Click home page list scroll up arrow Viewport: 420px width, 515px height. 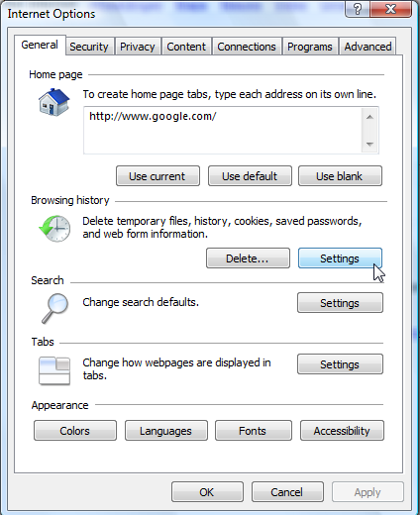coord(369,117)
